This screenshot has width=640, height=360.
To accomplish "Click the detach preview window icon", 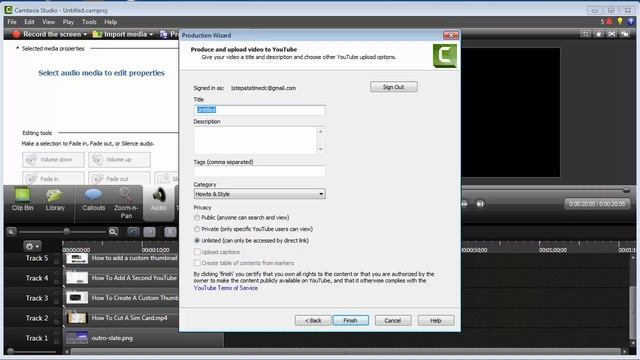I will (x=625, y=34).
